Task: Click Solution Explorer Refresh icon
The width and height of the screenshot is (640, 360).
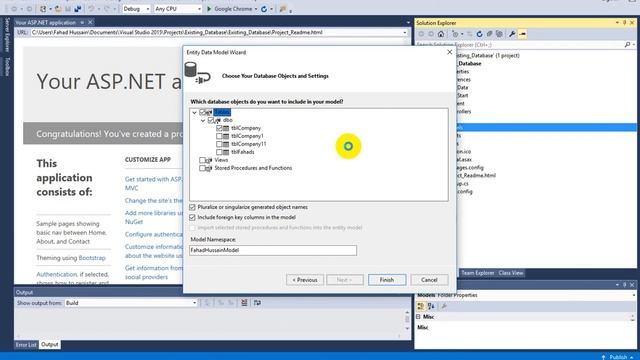Action: click(479, 34)
